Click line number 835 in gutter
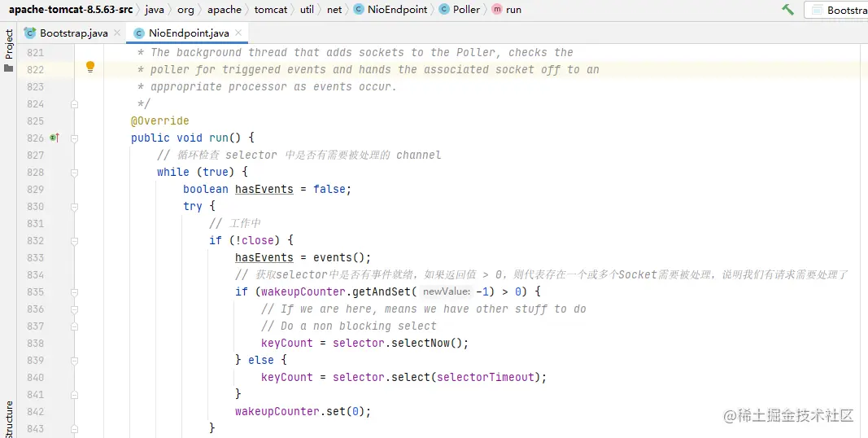 pyautogui.click(x=35, y=291)
